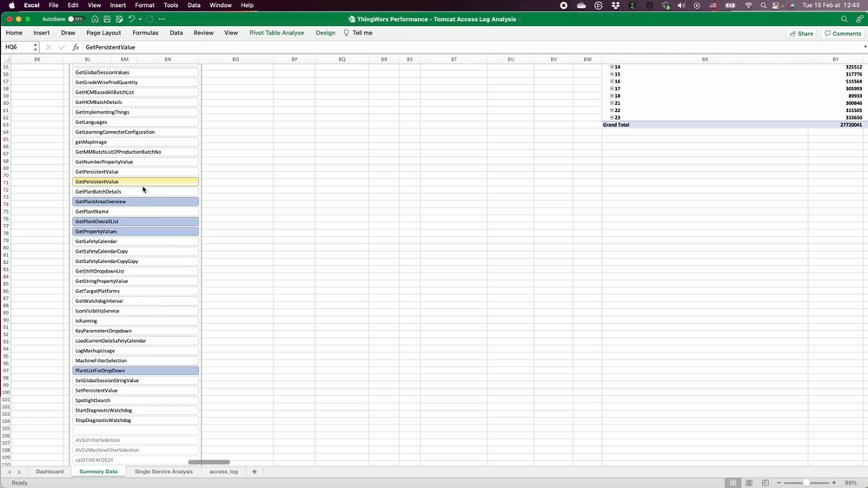The height and width of the screenshot is (488, 868).
Task: Open the Comments pane
Action: tap(843, 33)
